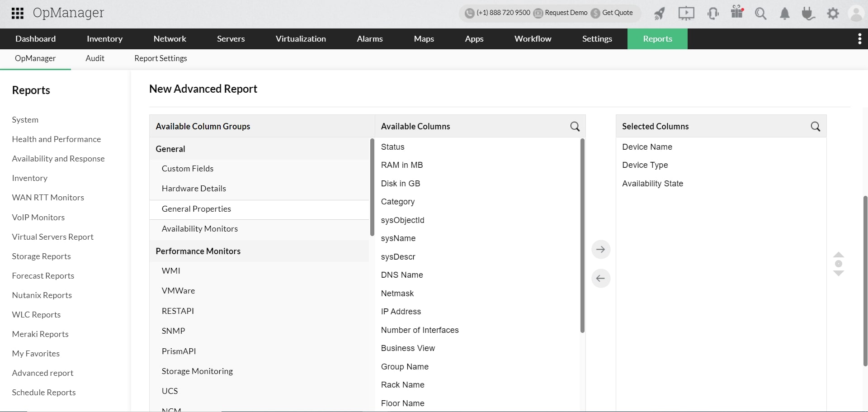
Task: Expand the Performance Monitors group
Action: click(x=198, y=251)
